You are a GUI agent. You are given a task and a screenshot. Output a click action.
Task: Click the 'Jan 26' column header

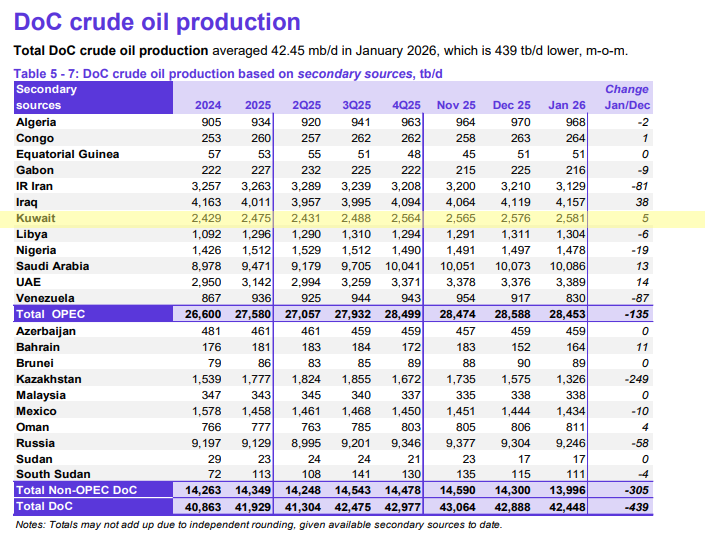coord(568,105)
